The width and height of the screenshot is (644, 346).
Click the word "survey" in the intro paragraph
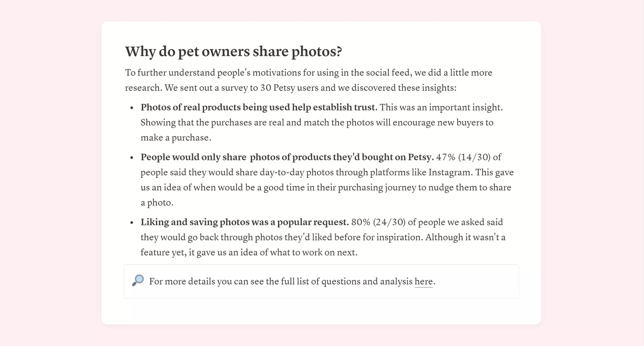click(x=235, y=88)
